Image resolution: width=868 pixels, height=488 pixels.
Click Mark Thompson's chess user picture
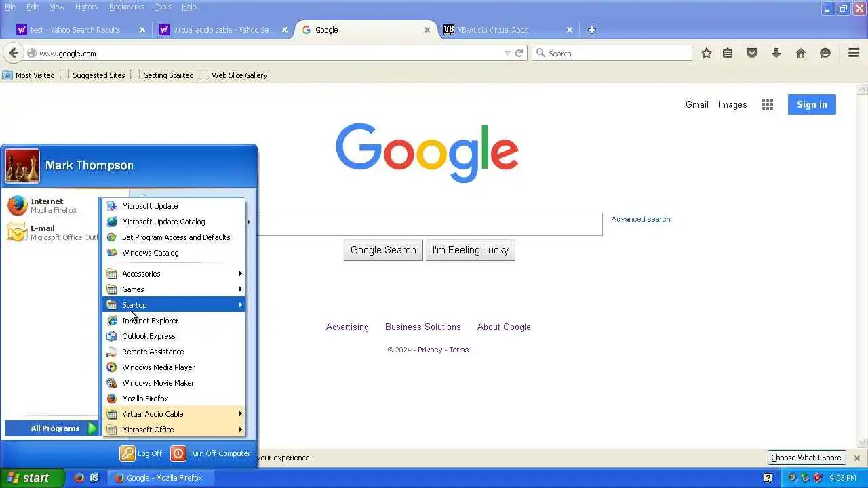[x=22, y=166]
